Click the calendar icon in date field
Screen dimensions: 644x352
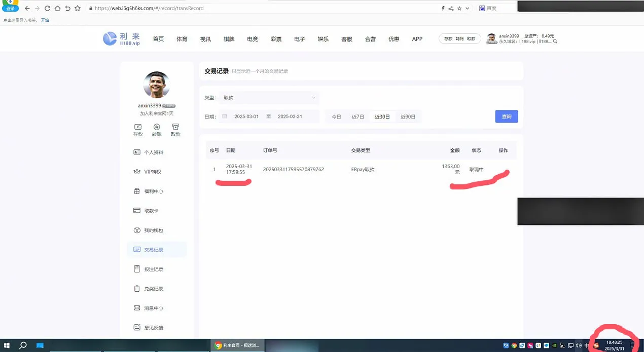point(225,116)
